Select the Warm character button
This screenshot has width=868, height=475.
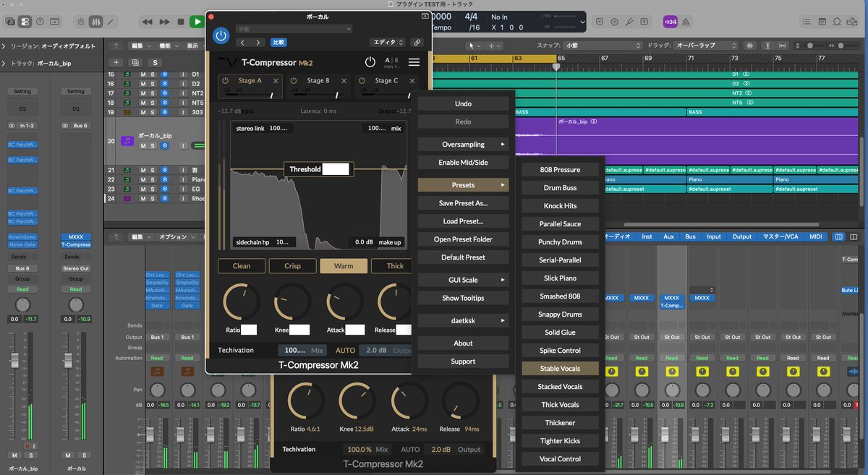point(344,266)
